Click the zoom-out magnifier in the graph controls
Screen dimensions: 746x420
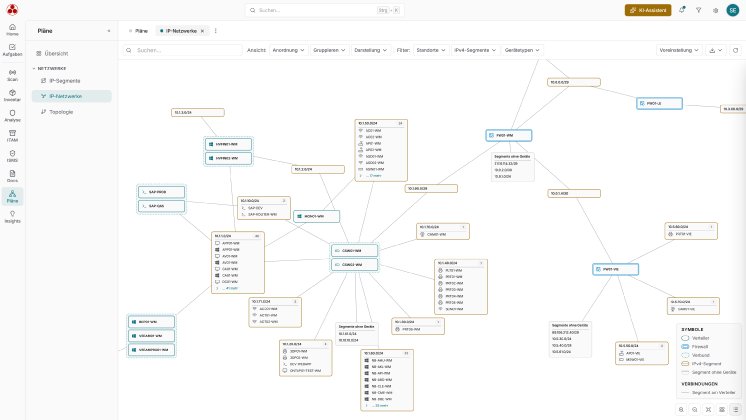point(695,410)
